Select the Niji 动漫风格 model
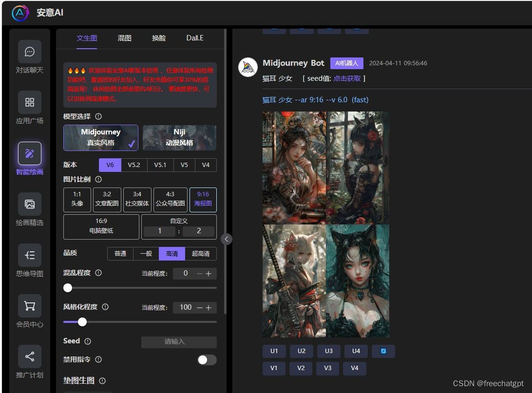 179,138
